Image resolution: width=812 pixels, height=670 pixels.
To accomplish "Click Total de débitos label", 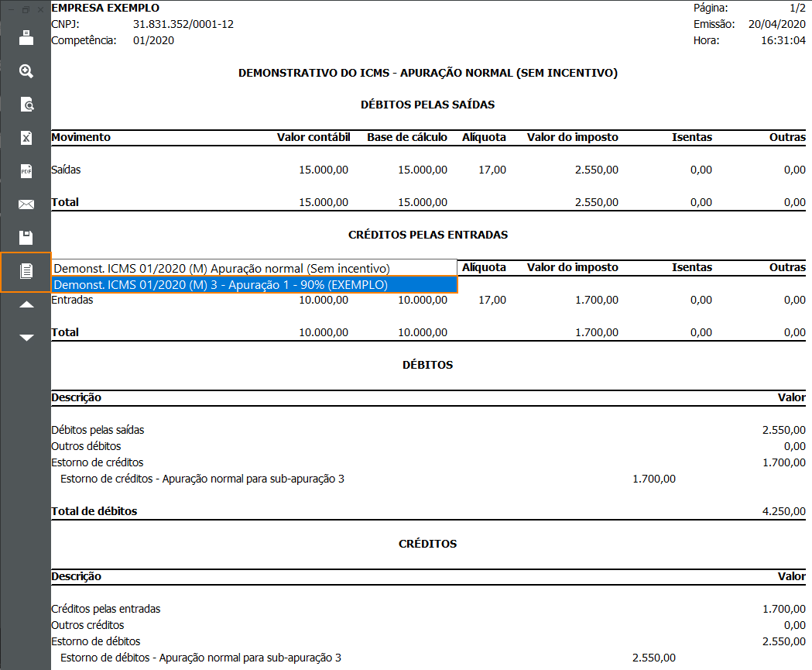I will point(94,511).
